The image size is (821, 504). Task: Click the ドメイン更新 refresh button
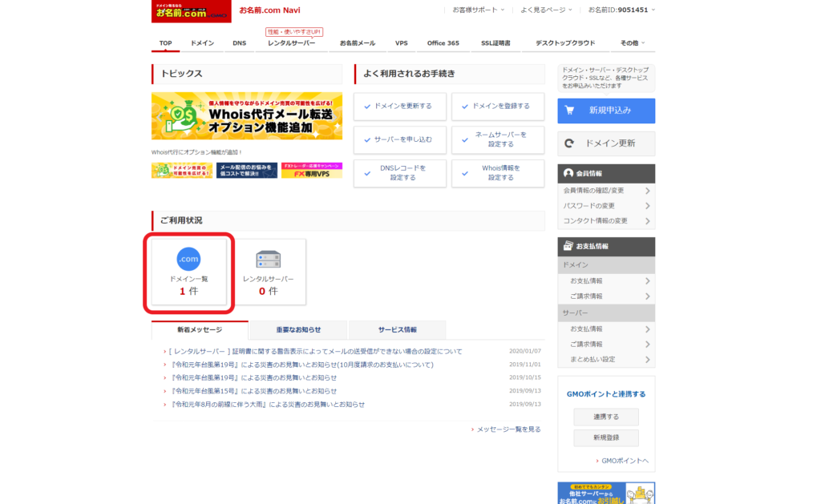tap(606, 143)
